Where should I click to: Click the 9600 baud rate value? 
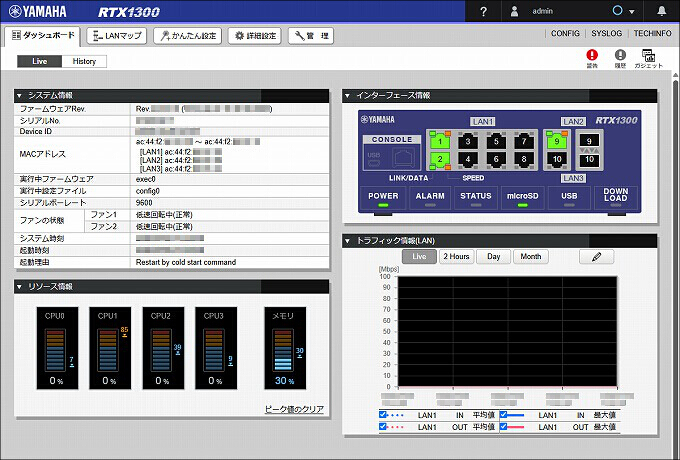tap(144, 203)
